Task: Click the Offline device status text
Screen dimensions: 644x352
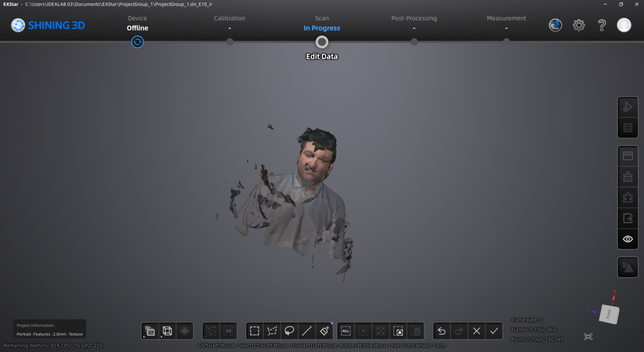Action: [x=137, y=28]
